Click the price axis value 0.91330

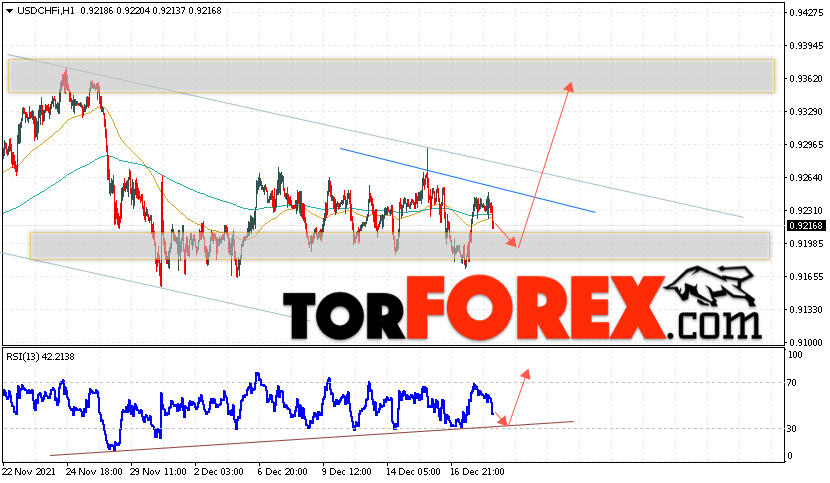pos(806,309)
